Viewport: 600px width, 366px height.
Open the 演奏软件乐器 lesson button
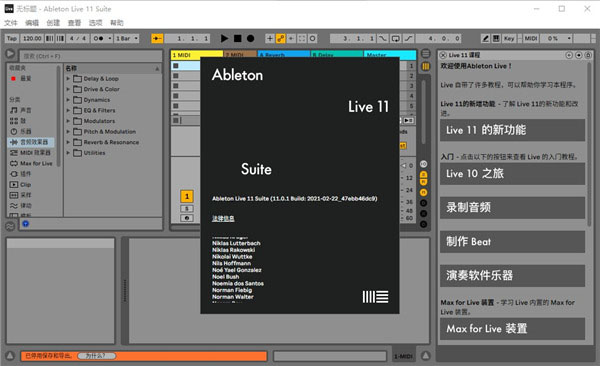click(x=512, y=276)
